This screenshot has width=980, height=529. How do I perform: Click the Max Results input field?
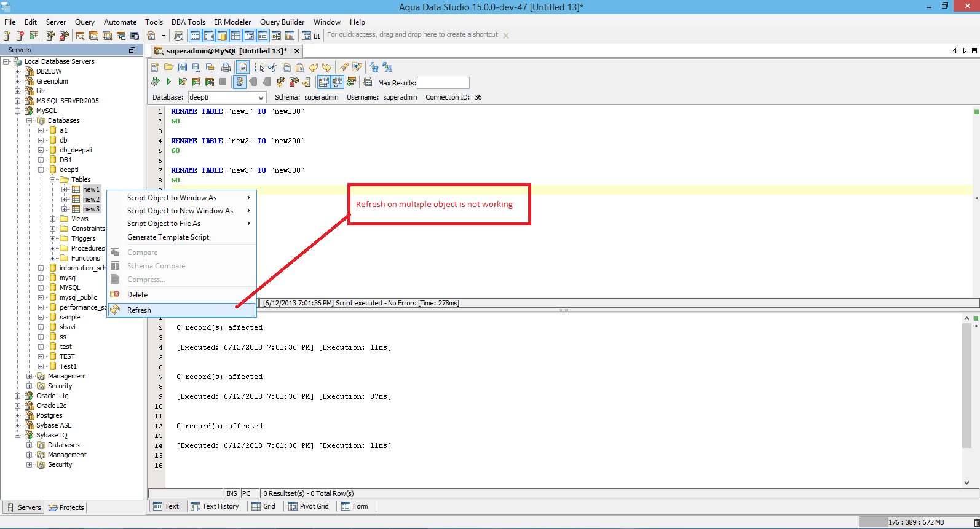coord(443,82)
